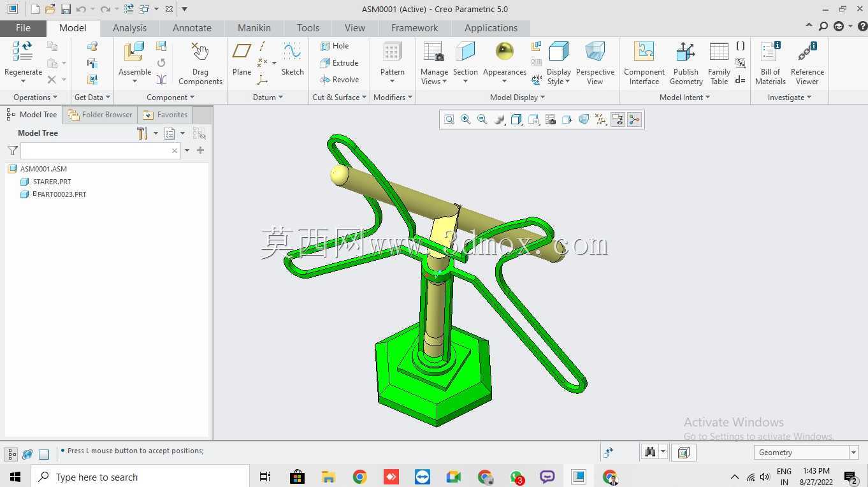Click the datum Coordinate System icon

click(x=263, y=80)
